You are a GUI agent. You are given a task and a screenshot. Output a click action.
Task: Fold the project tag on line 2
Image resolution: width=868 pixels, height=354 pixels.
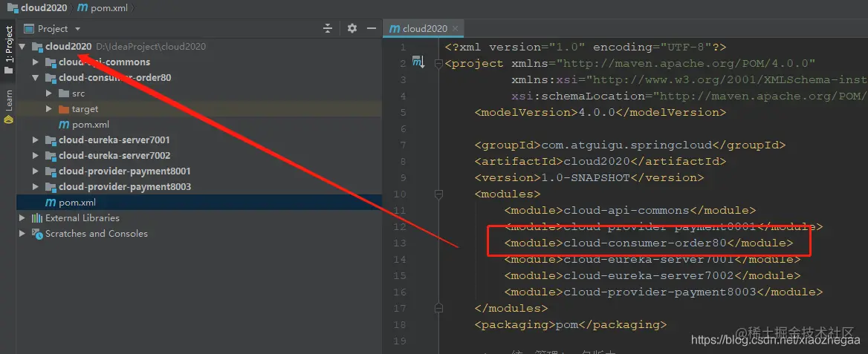[x=439, y=64]
